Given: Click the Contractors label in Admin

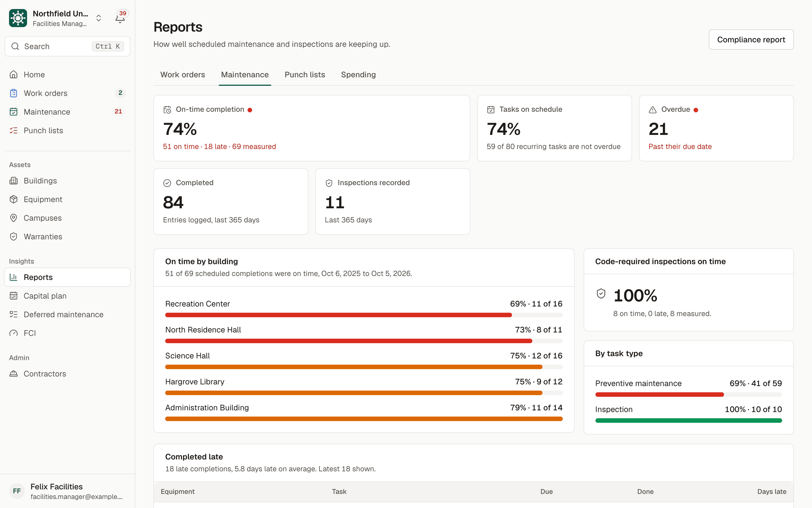Looking at the screenshot, I should pos(45,374).
